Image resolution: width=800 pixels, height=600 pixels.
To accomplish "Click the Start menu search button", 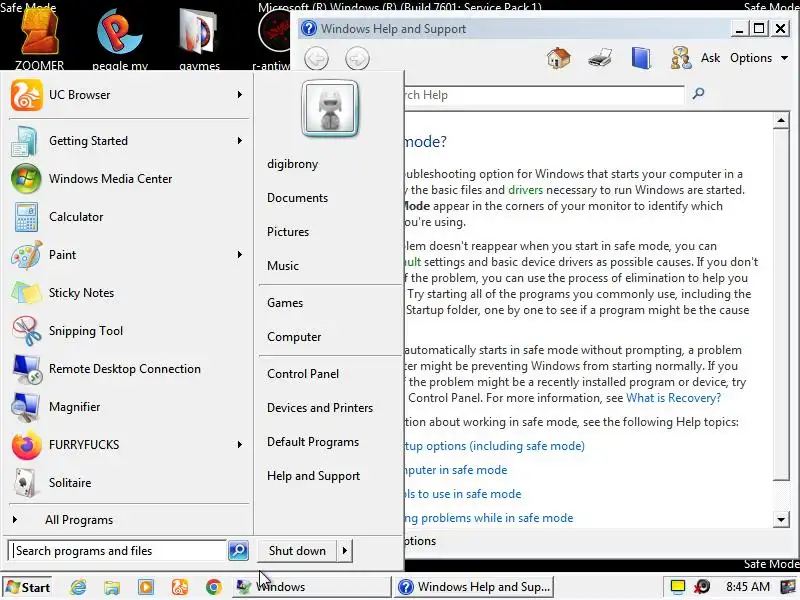I will (x=238, y=551).
